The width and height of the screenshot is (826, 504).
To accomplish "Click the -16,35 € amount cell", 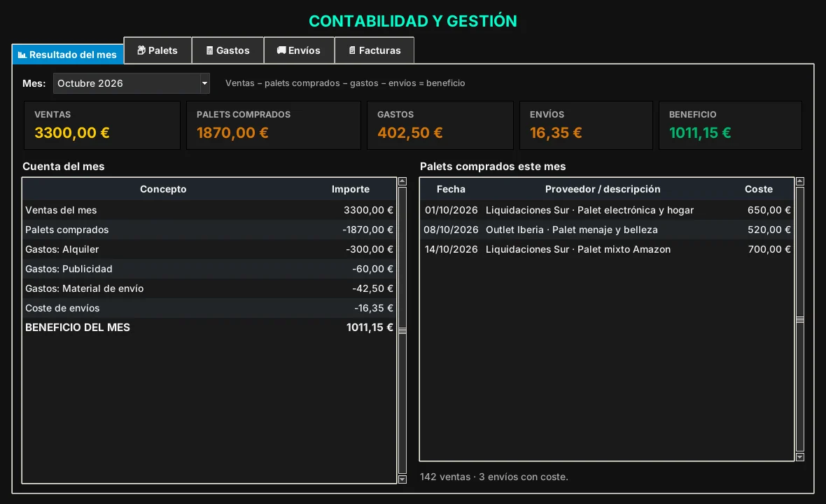I will 374,308.
